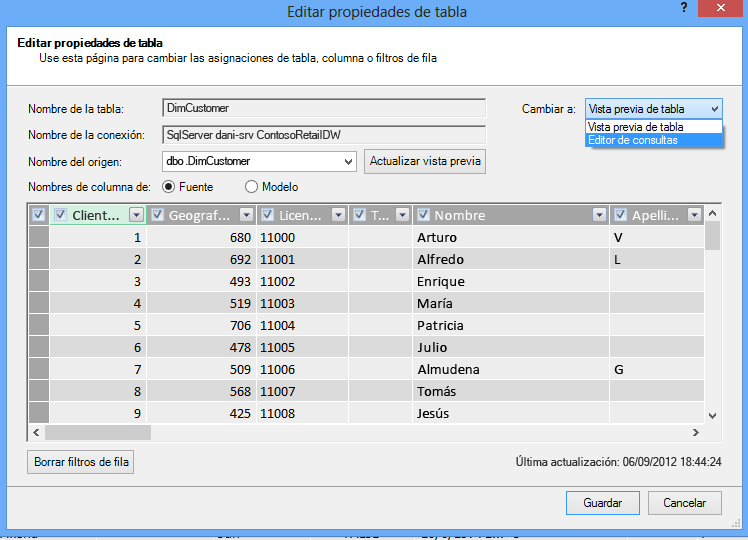Select row header of row 5
The image size is (748, 540).
[x=39, y=325]
